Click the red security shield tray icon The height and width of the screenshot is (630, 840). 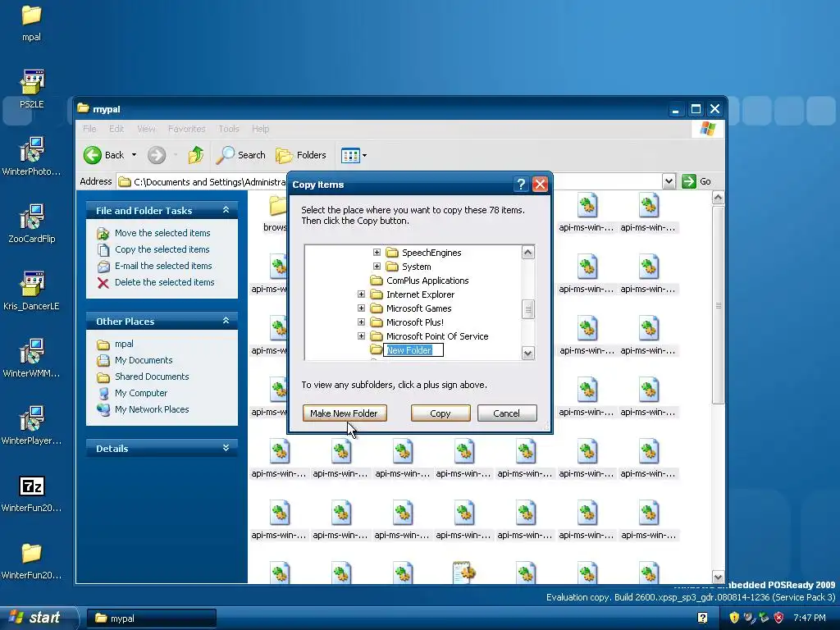779,618
